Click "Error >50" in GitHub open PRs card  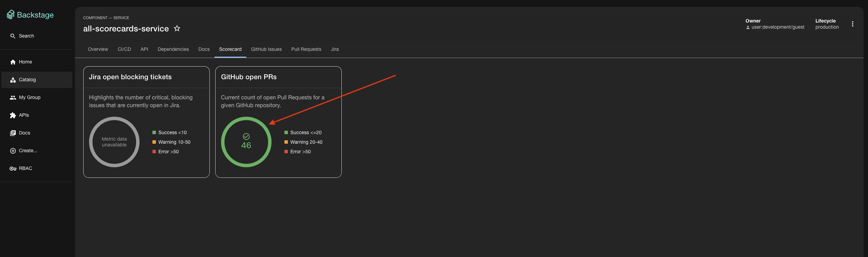(x=300, y=152)
